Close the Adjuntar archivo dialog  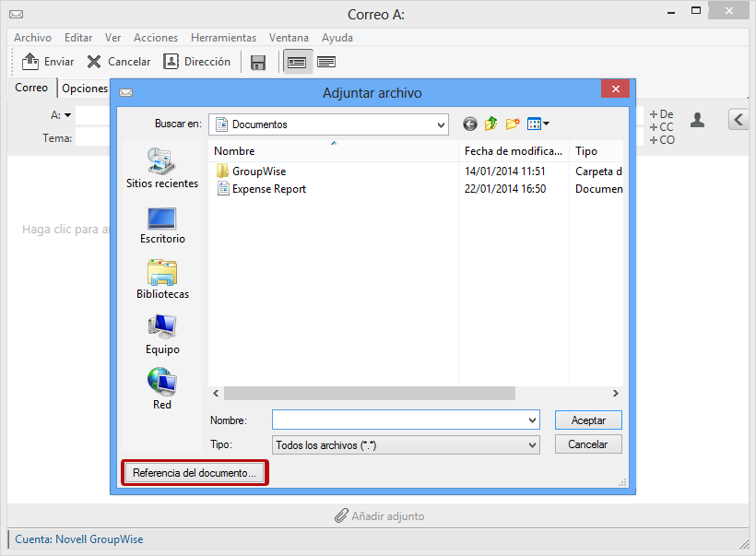pyautogui.click(x=615, y=89)
